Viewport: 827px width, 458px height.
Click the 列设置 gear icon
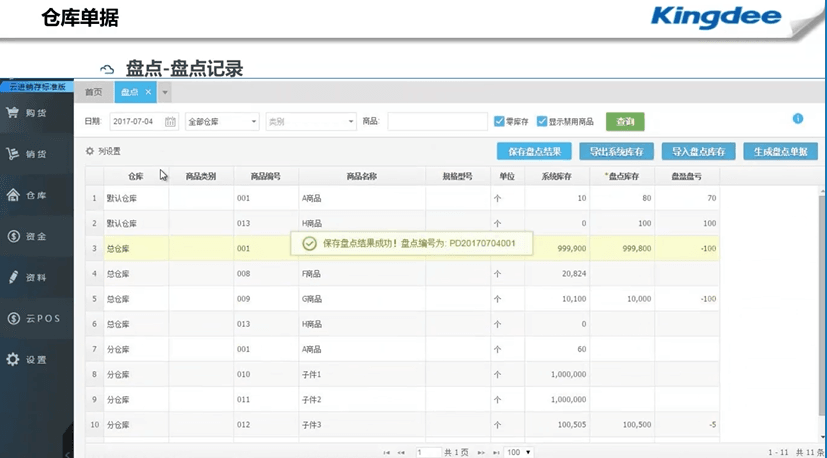pyautogui.click(x=90, y=151)
